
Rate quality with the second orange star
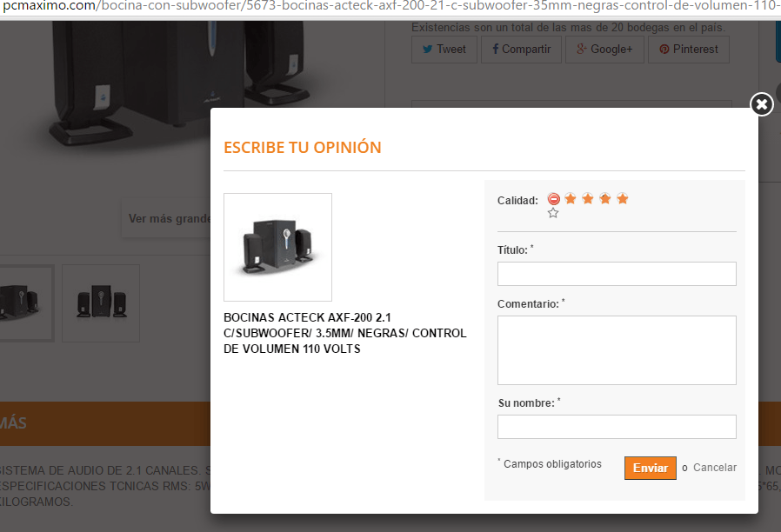pyautogui.click(x=588, y=198)
